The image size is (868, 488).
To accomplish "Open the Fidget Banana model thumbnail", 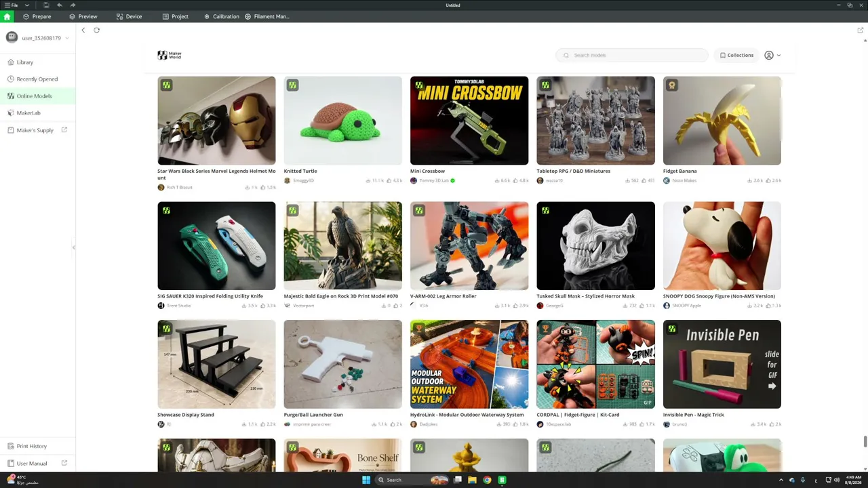I will (x=722, y=121).
